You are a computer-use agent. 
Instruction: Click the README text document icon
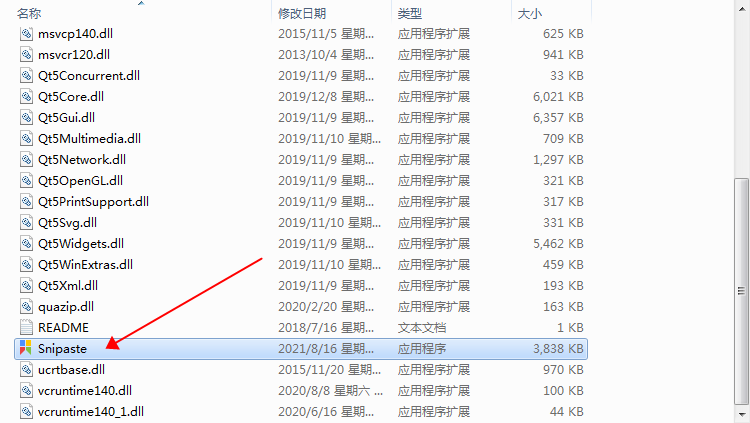coord(26,328)
